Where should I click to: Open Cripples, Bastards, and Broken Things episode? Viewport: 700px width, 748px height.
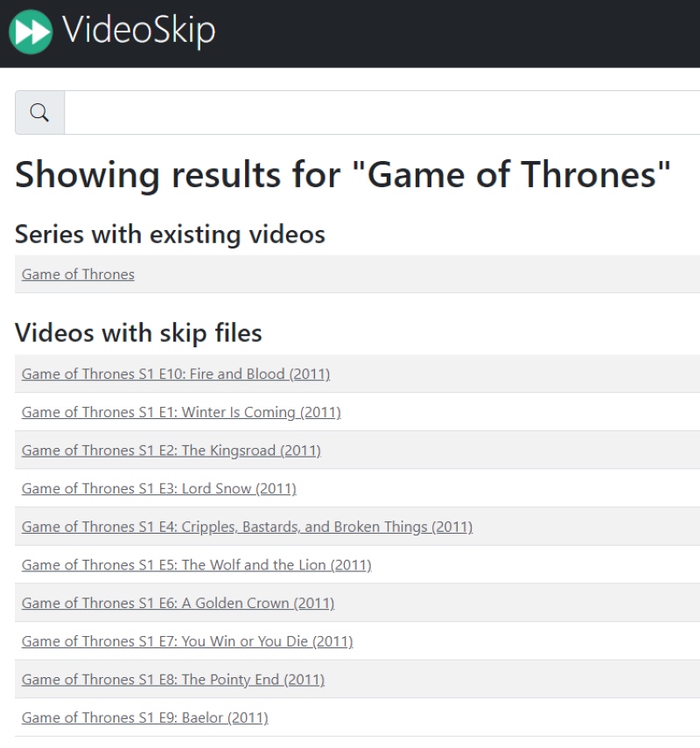point(247,527)
